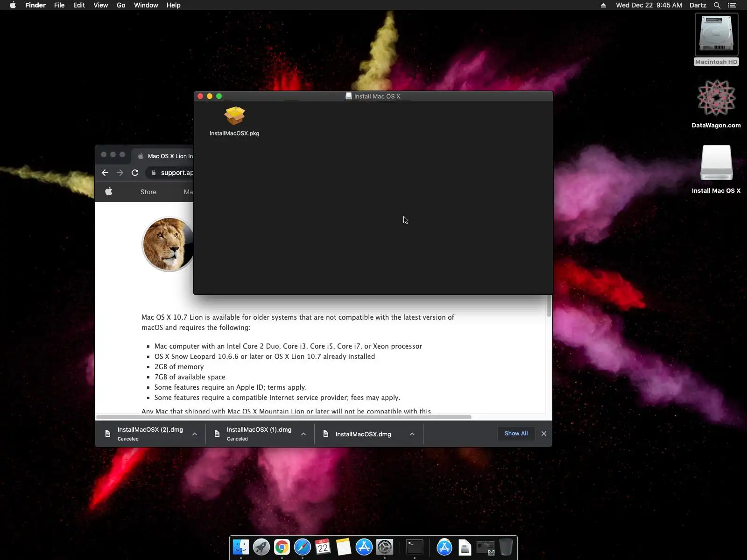Launch Launchpad from the Dock
747x560 pixels.
point(261,547)
